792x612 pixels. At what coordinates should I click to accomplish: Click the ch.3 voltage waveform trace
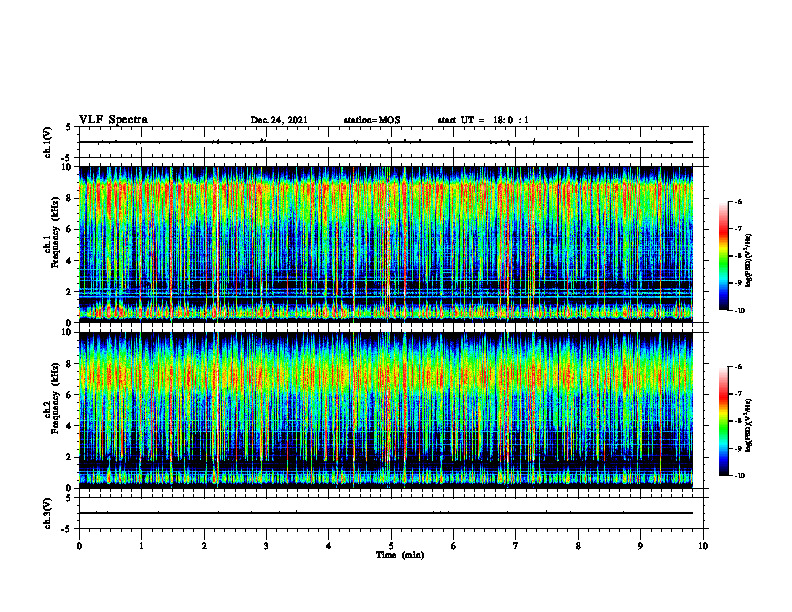pyautogui.click(x=386, y=513)
